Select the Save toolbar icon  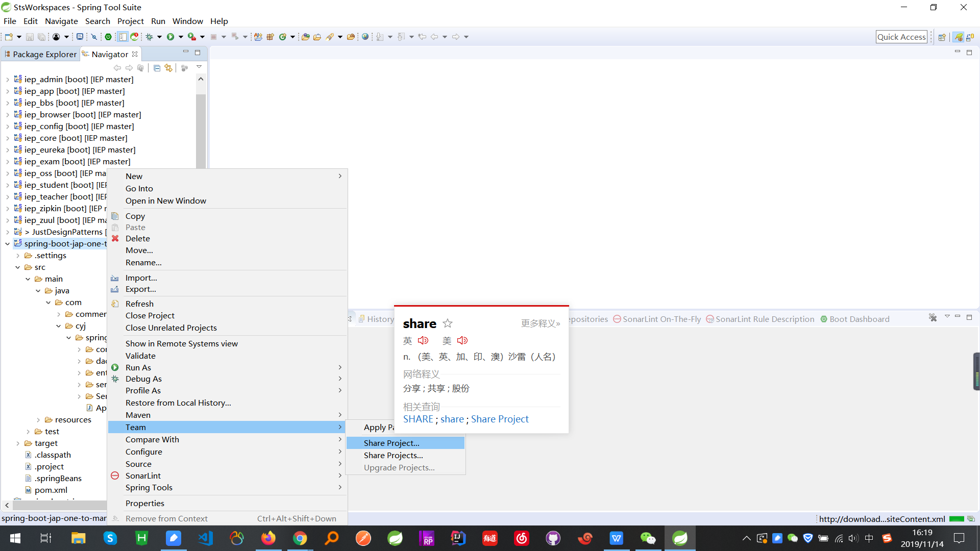(x=29, y=36)
